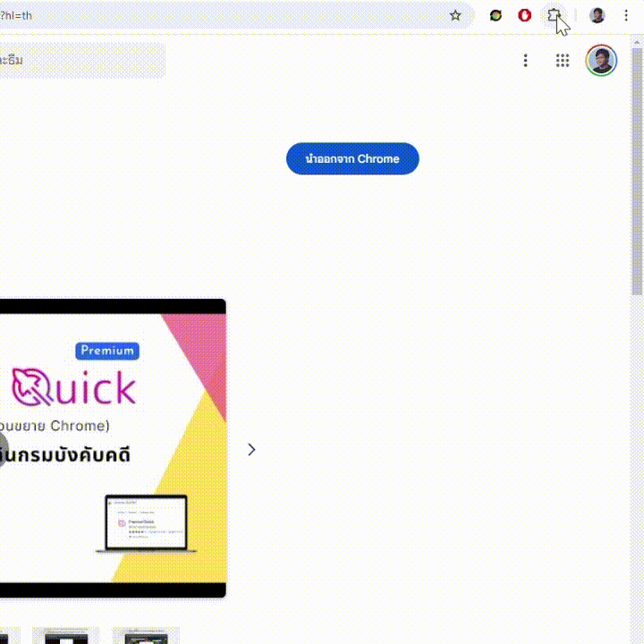The image size is (644, 644).
Task: Show the next screenshot with right chevron
Action: pyautogui.click(x=251, y=449)
